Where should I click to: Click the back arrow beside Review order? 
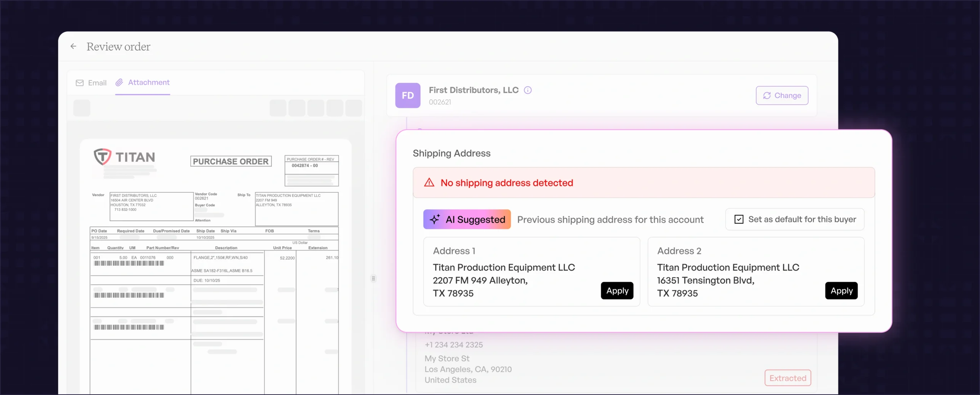[73, 46]
